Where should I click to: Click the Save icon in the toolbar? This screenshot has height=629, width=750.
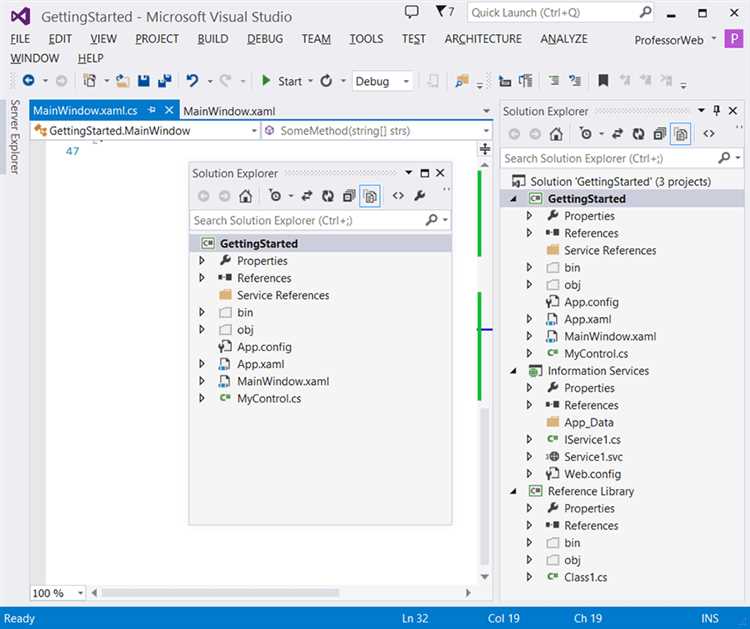pos(143,81)
